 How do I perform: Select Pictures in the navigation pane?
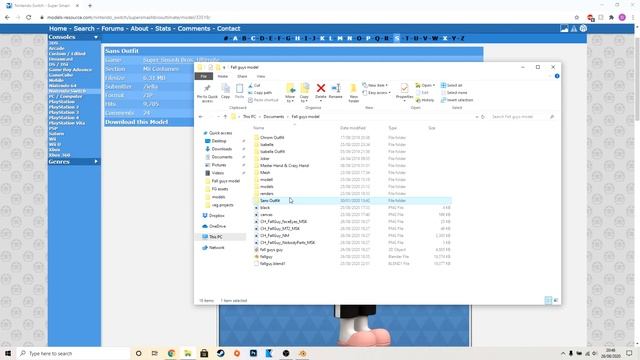pyautogui.click(x=219, y=165)
